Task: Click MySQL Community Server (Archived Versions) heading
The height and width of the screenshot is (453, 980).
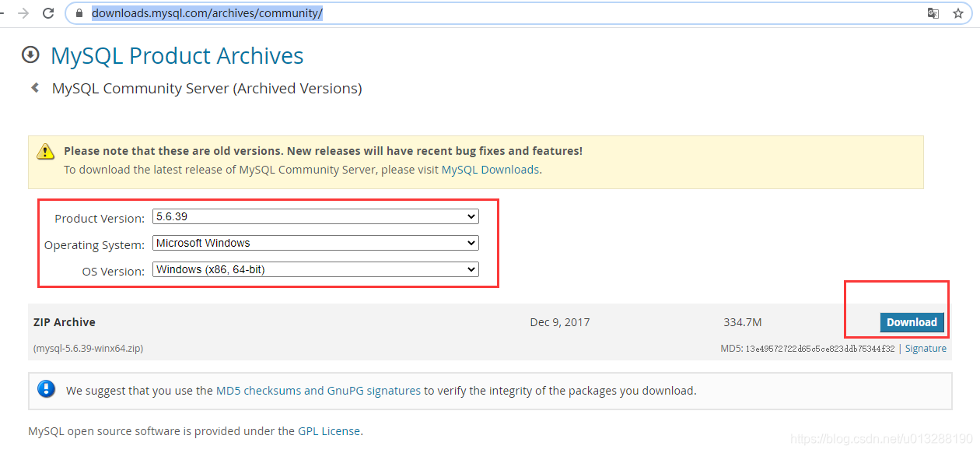Action: tap(207, 89)
